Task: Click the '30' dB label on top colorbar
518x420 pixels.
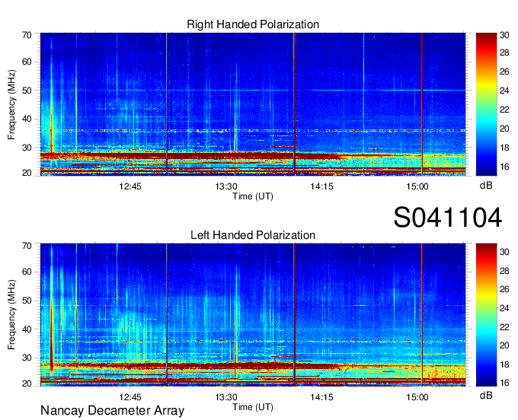Action: pos(504,35)
